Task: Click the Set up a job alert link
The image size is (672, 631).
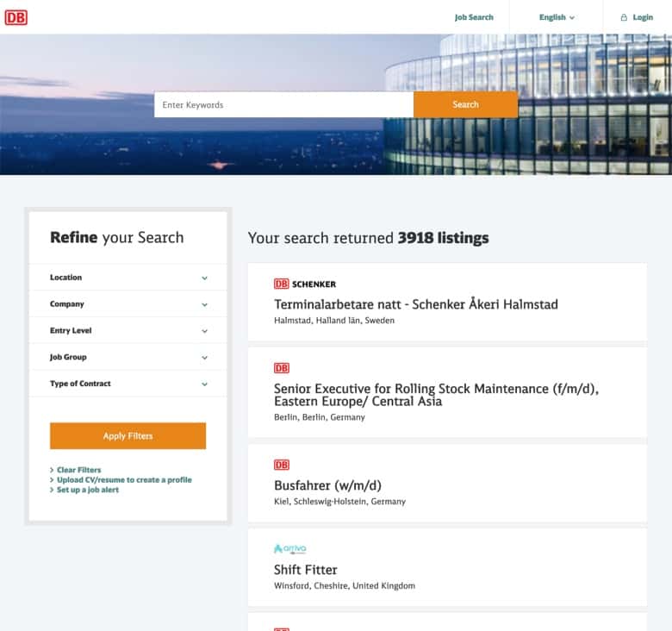Action: (88, 490)
